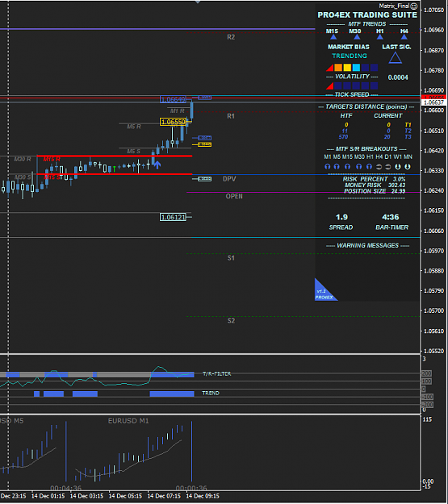Click the S2 pivot label
Image resolution: width=448 pixels, height=504 pixels.
point(231,321)
